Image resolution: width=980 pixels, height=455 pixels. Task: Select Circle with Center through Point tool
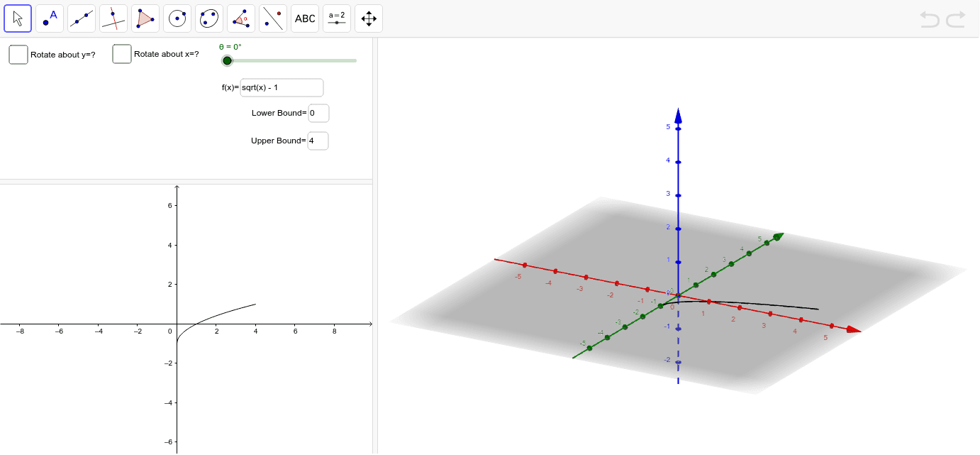[x=177, y=18]
